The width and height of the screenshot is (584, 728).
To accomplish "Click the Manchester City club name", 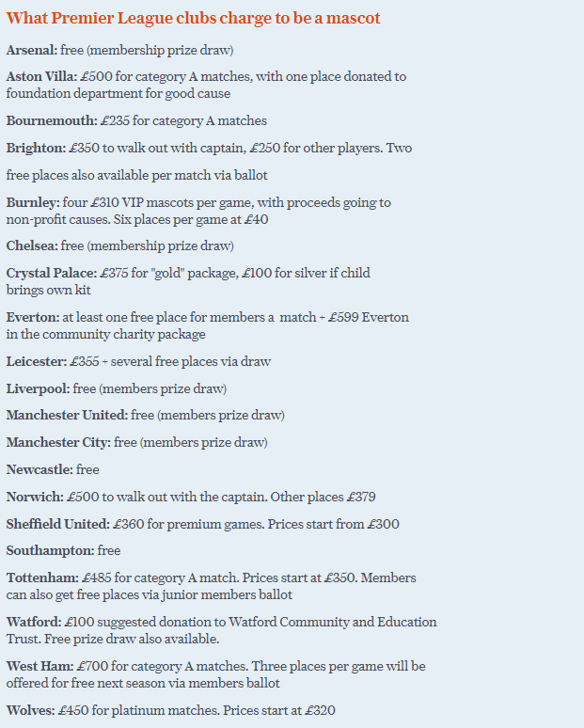I will [x=58, y=442].
